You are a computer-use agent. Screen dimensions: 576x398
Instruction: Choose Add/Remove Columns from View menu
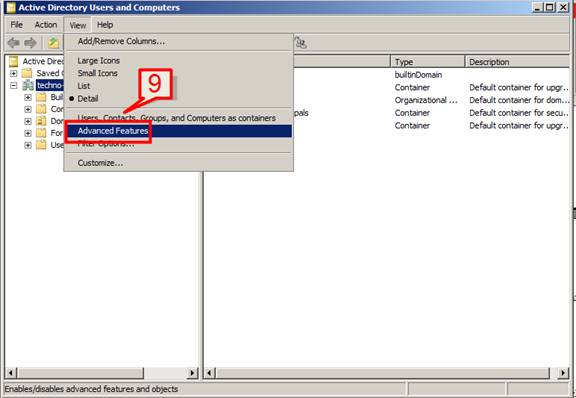point(121,41)
